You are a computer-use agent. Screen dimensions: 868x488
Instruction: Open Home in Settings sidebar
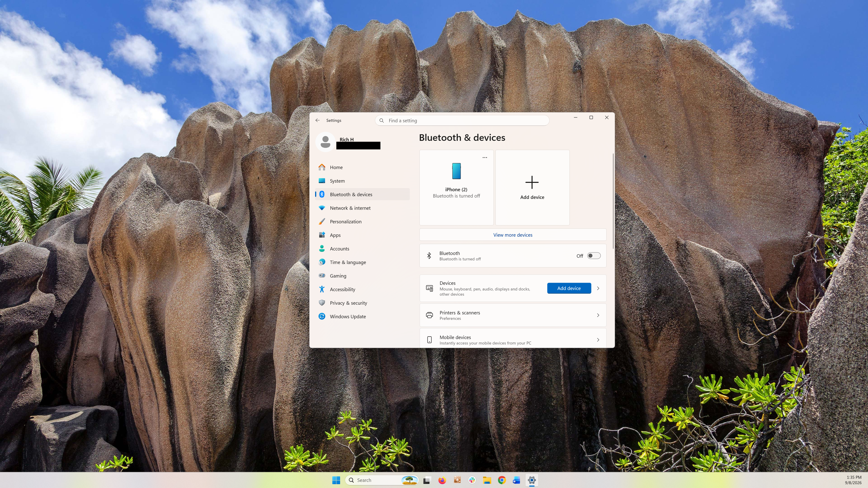pos(362,167)
